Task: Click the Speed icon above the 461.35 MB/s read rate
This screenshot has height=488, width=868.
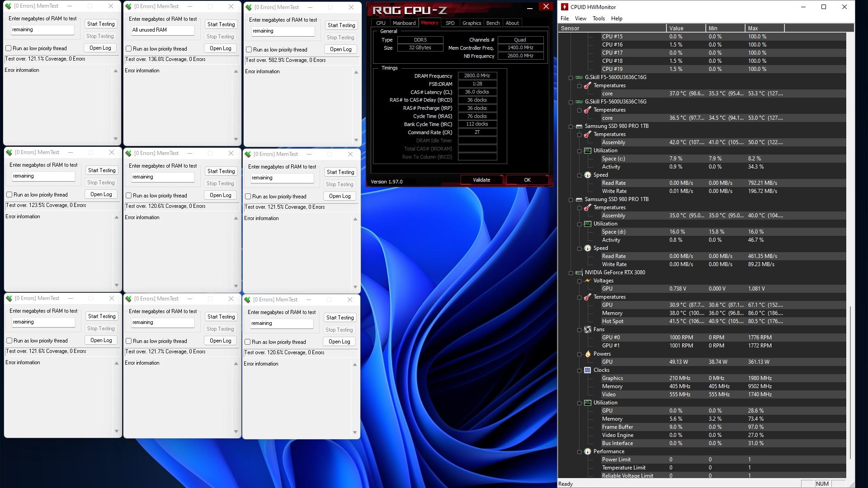Action: (x=587, y=248)
